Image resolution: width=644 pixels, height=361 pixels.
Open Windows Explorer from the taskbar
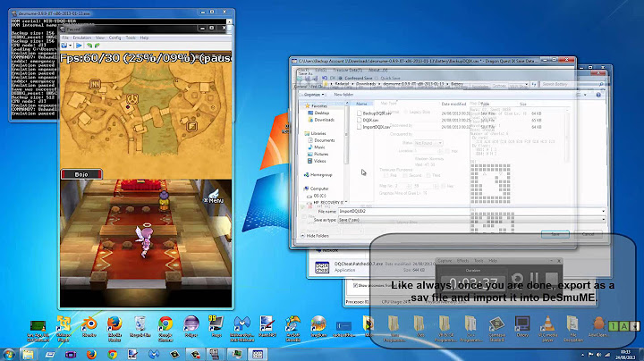pos(29,354)
